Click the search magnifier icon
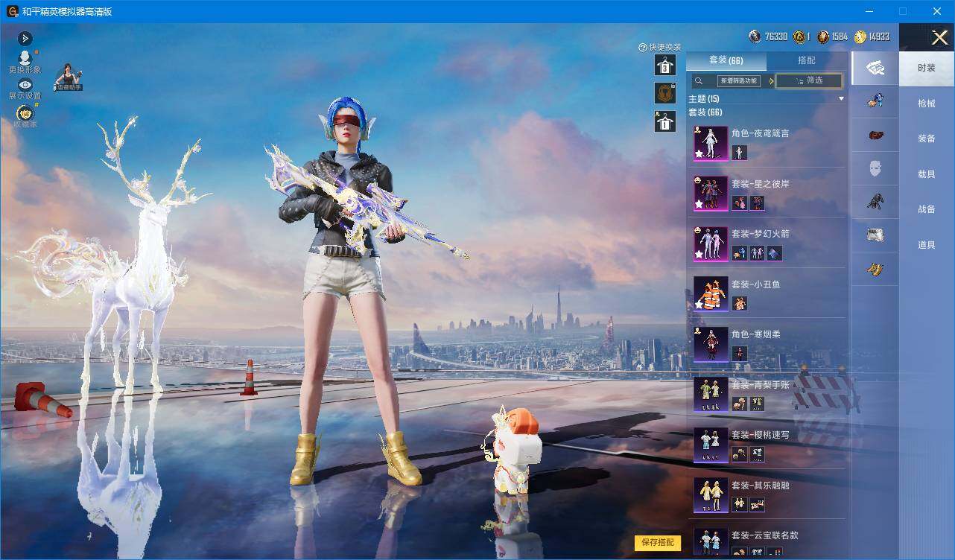The width and height of the screenshot is (955, 560). 698,80
